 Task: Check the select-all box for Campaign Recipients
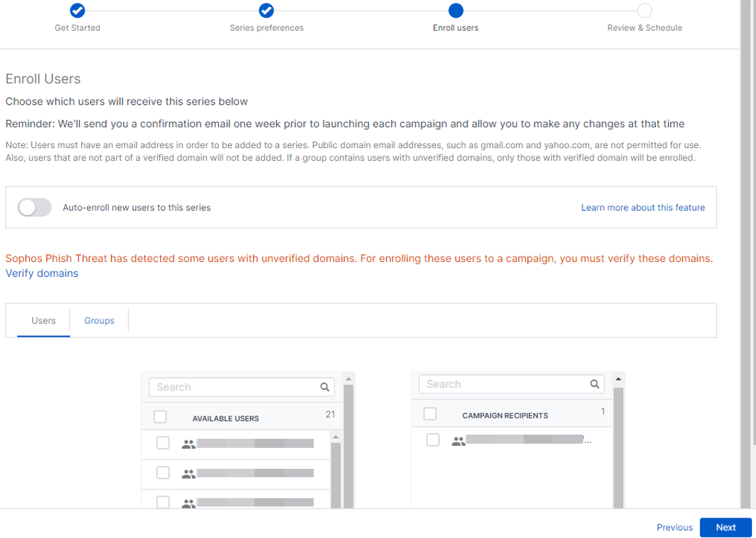[430, 414]
